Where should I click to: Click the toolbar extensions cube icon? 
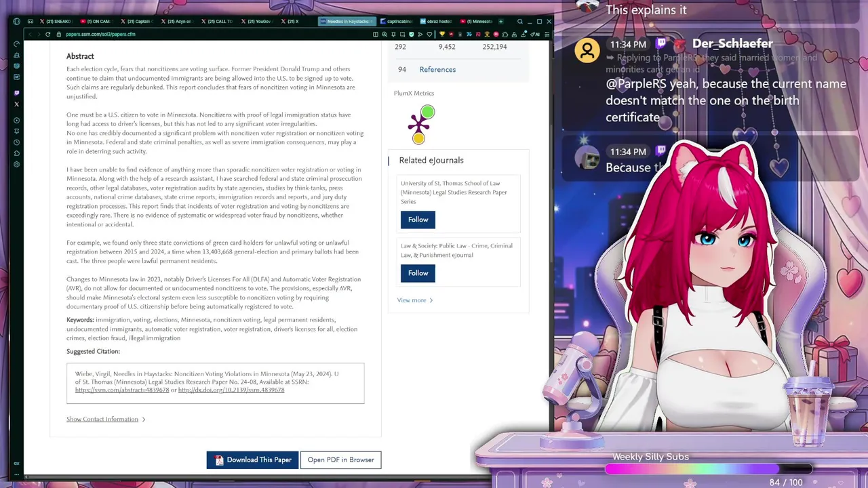[x=505, y=34]
